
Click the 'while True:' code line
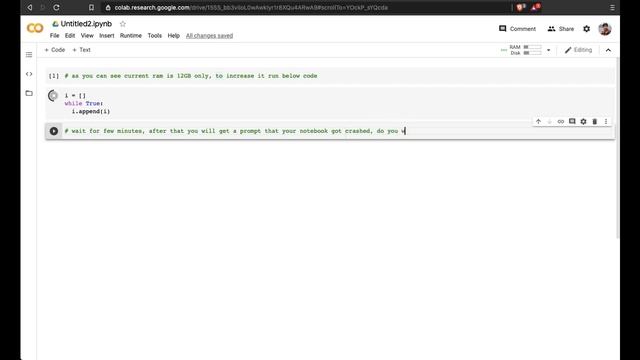coord(84,104)
